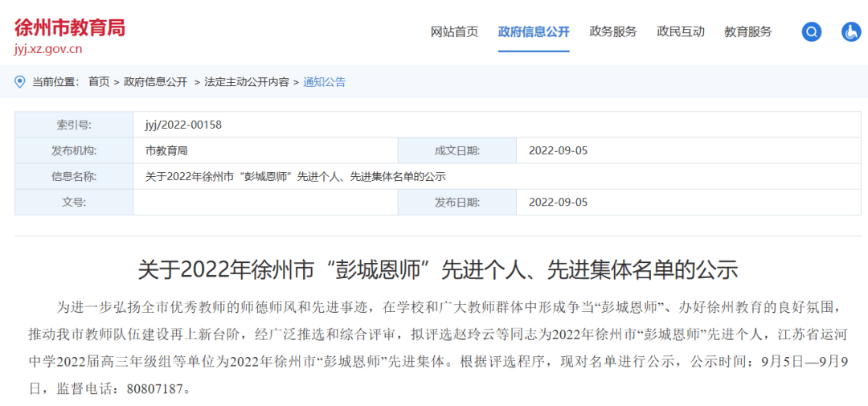The height and width of the screenshot is (406, 868).
Task: Click the 成文日期 label cell
Action: [x=457, y=150]
